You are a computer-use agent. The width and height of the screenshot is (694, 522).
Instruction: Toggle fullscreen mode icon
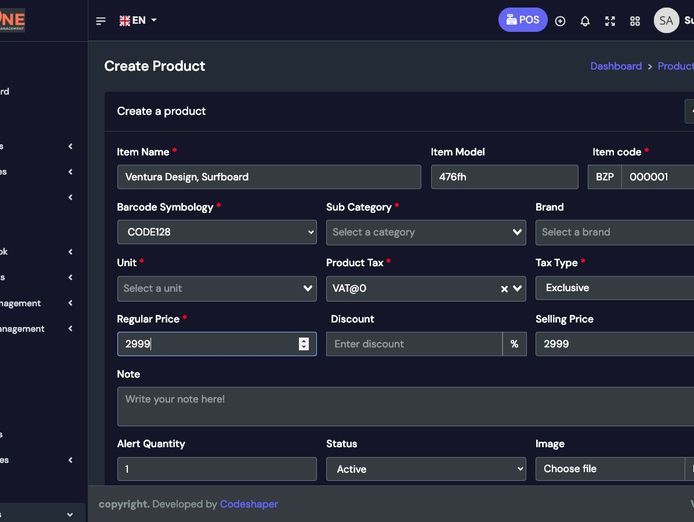pyautogui.click(x=610, y=21)
